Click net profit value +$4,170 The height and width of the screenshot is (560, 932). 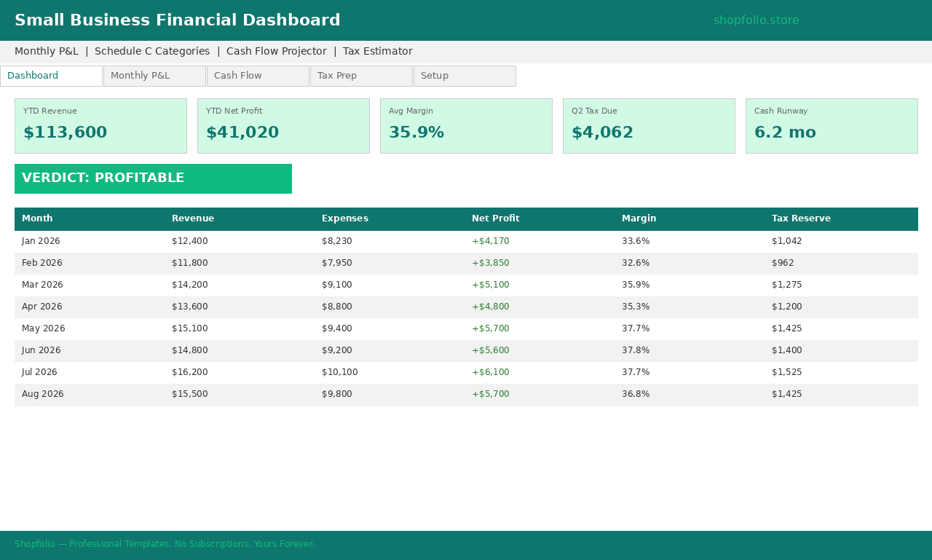click(x=491, y=241)
